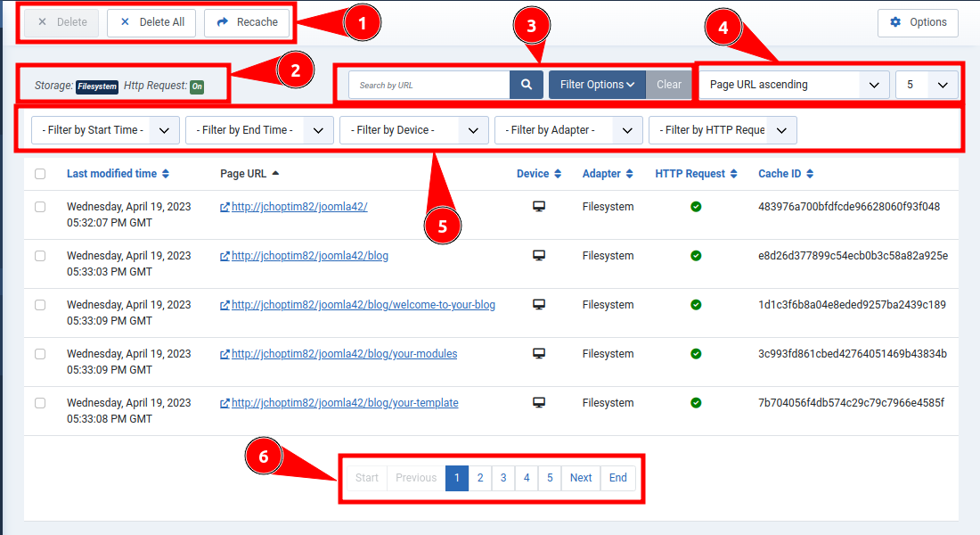Click the desktop device icon in first row
This screenshot has width=980, height=535.
pyautogui.click(x=538, y=205)
